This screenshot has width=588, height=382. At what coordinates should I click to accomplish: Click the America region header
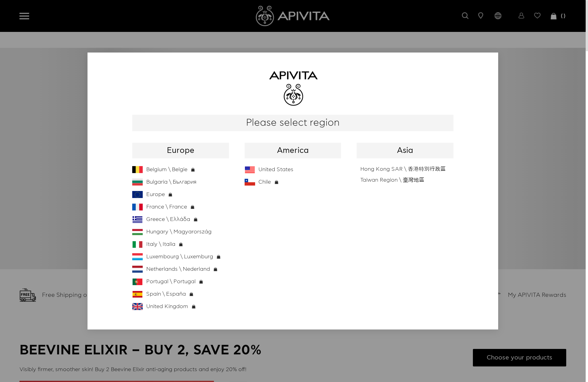pos(292,150)
